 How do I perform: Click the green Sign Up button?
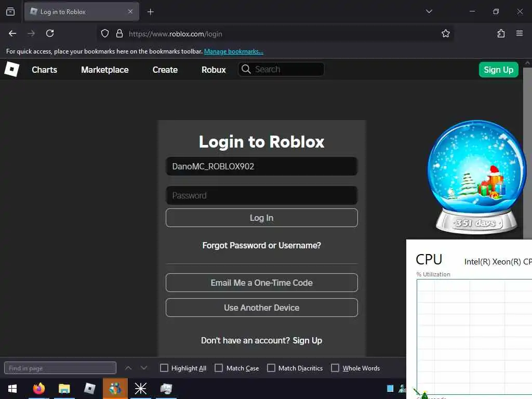click(498, 70)
